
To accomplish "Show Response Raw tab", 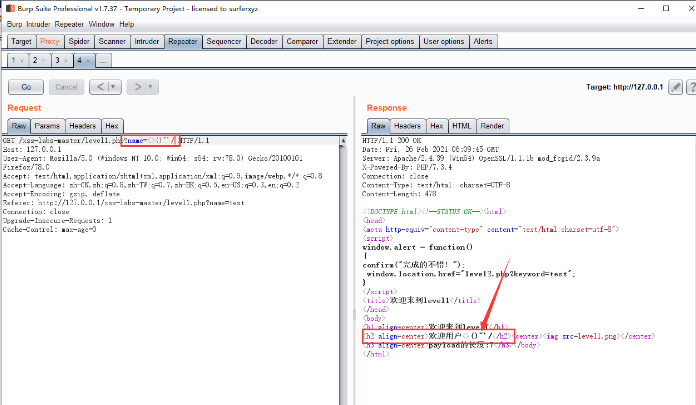I will pos(378,126).
